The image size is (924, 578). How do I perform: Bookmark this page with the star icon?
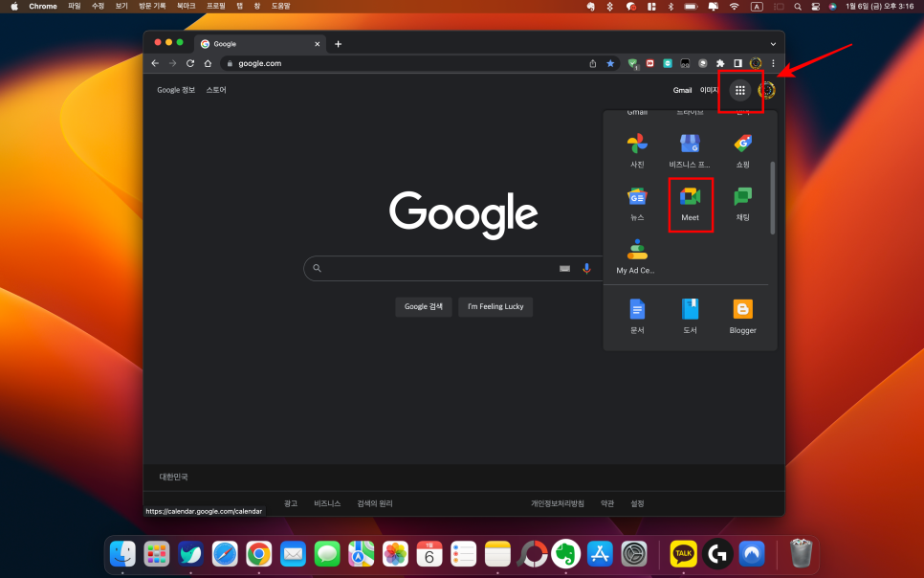[610, 63]
